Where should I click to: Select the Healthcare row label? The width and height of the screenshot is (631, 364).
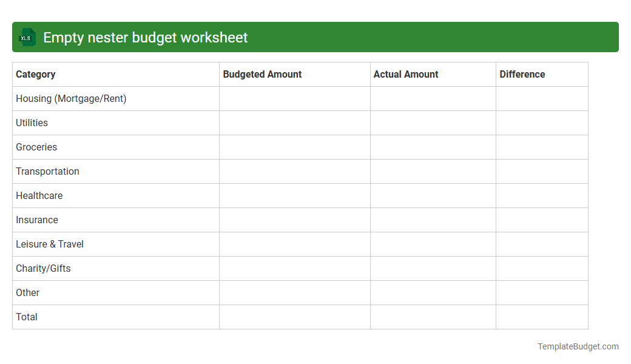[39, 195]
